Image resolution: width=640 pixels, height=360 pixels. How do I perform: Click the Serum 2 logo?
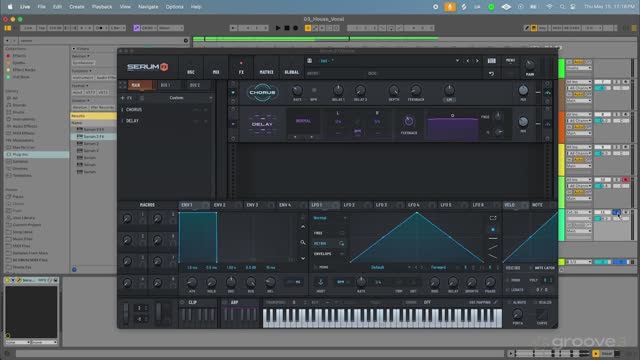click(147, 67)
